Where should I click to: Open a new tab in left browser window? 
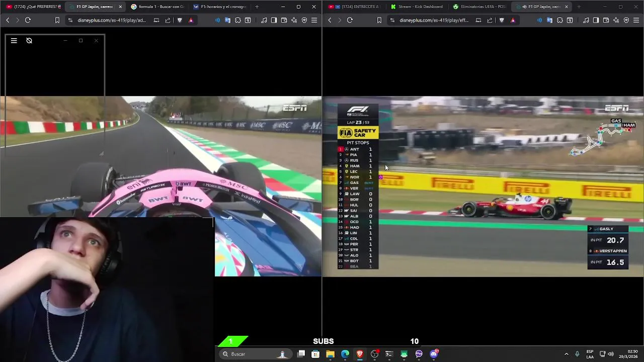pyautogui.click(x=257, y=7)
